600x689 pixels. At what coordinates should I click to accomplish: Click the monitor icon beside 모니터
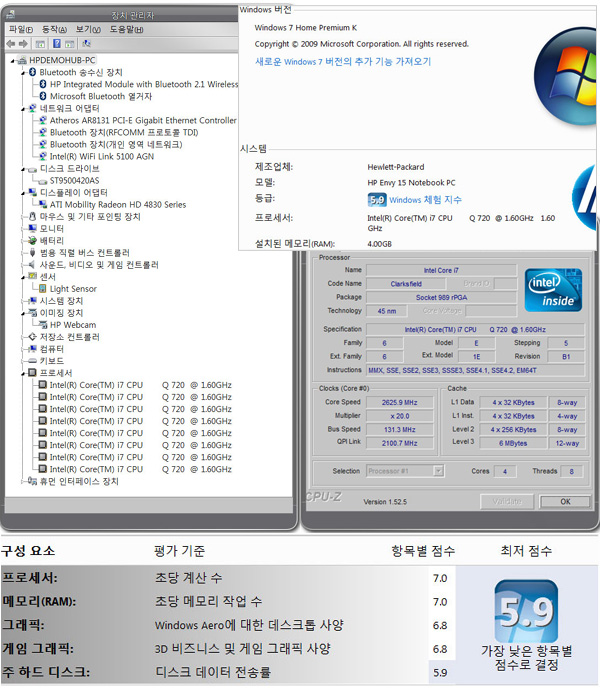[x=32, y=228]
